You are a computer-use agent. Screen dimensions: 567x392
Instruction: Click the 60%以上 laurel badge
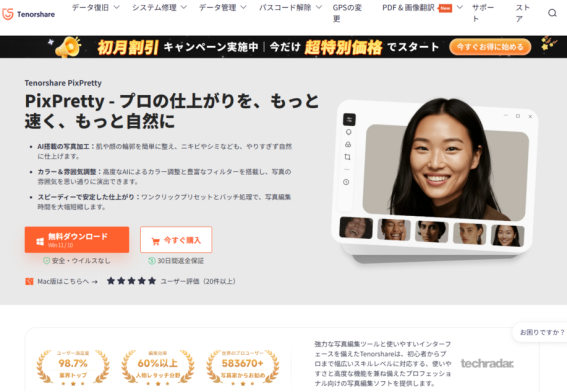pyautogui.click(x=158, y=367)
